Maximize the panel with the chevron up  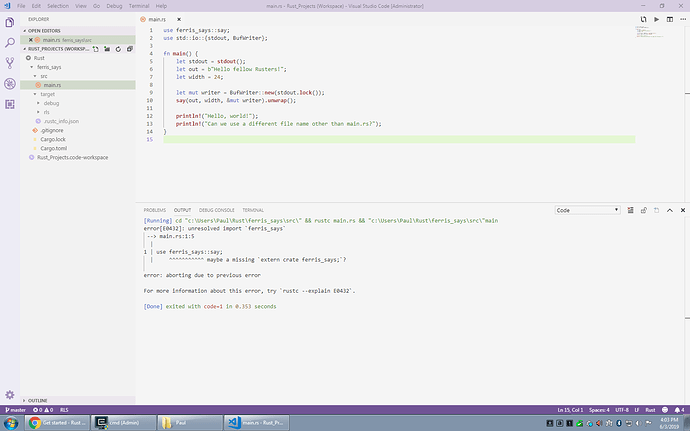(x=670, y=210)
